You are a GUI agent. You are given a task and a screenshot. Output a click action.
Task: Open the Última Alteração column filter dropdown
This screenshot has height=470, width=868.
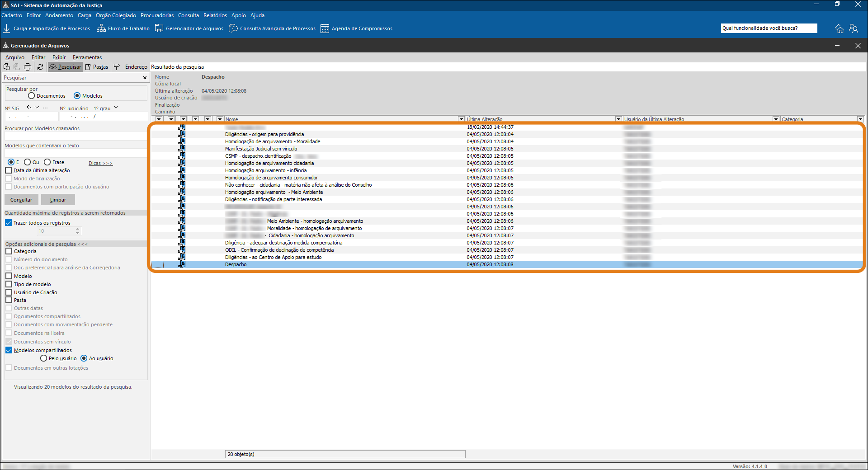[618, 119]
